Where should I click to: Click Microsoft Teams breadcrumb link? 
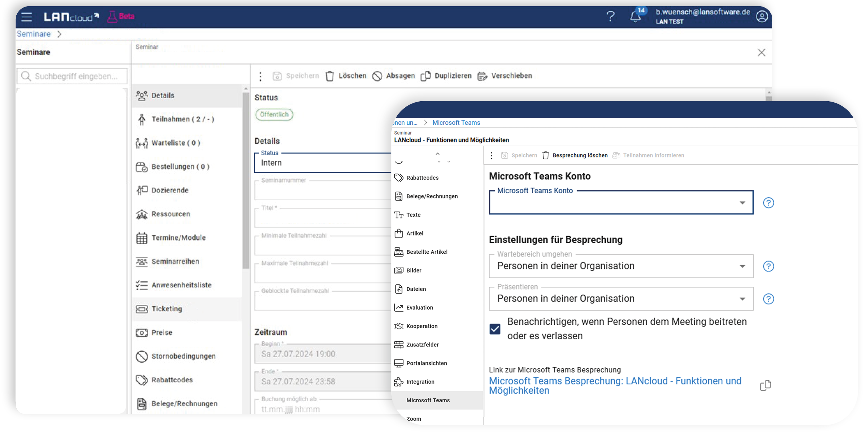point(456,123)
